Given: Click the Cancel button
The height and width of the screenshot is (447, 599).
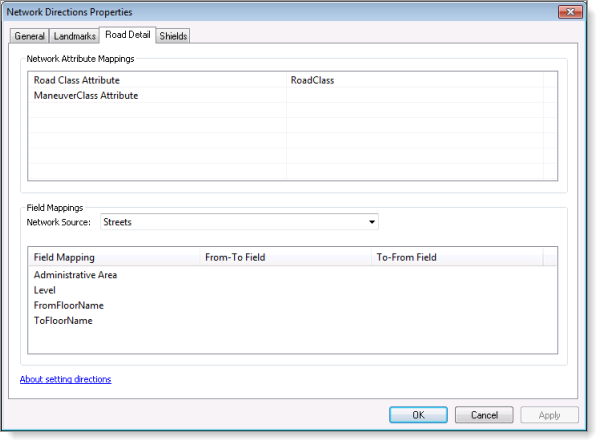Looking at the screenshot, I should (x=484, y=415).
